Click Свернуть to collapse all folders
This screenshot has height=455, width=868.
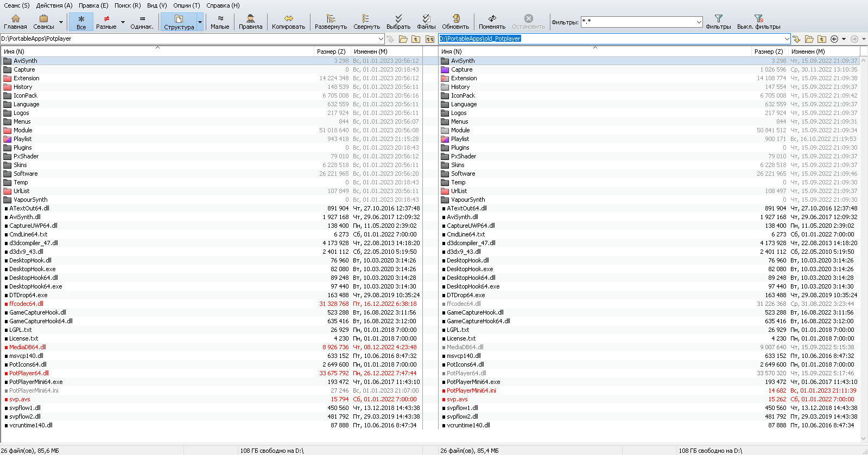click(x=366, y=22)
